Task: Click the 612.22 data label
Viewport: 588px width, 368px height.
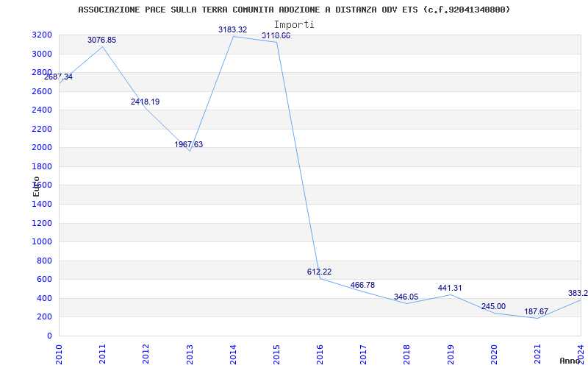Action: (x=319, y=272)
